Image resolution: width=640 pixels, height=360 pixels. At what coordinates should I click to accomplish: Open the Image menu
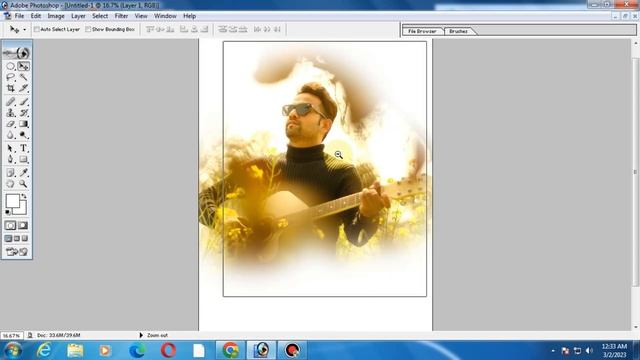(56, 16)
